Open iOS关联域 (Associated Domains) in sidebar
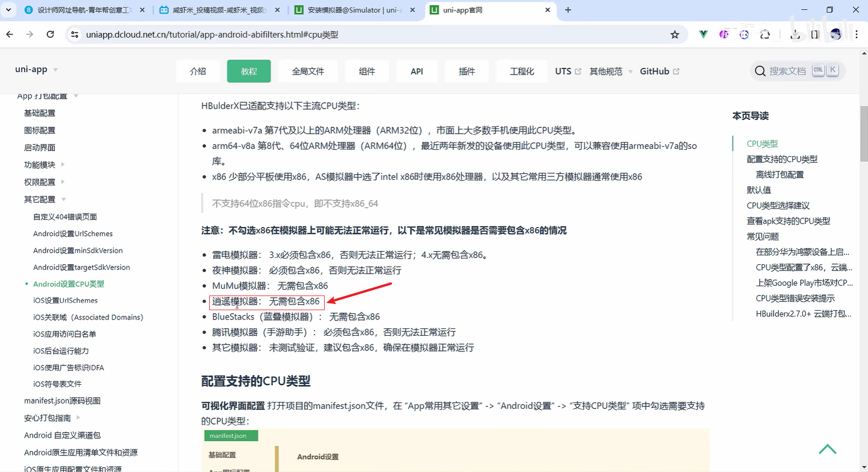This screenshot has width=868, height=472. pyautogui.click(x=88, y=317)
